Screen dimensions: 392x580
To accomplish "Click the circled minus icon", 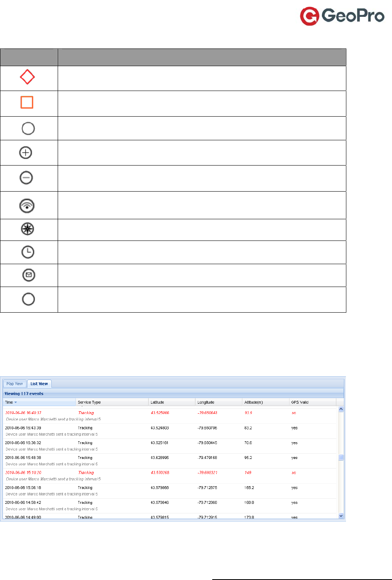I will click(x=26, y=178).
